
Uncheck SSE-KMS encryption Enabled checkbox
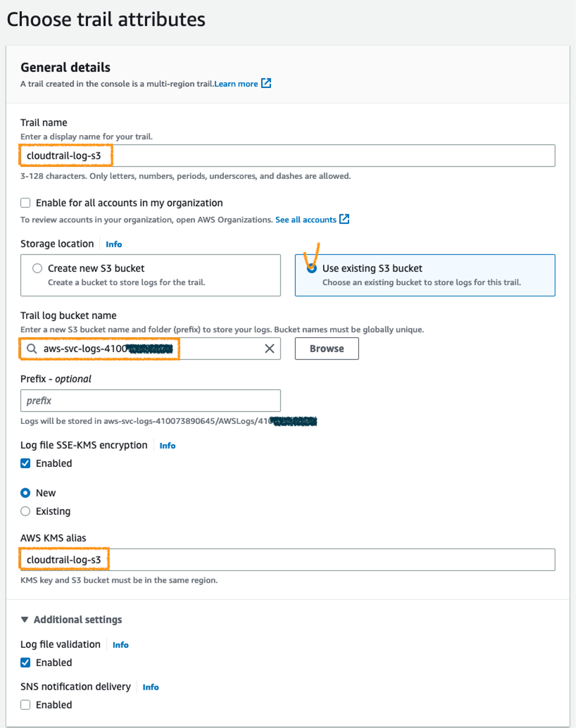pos(25,463)
